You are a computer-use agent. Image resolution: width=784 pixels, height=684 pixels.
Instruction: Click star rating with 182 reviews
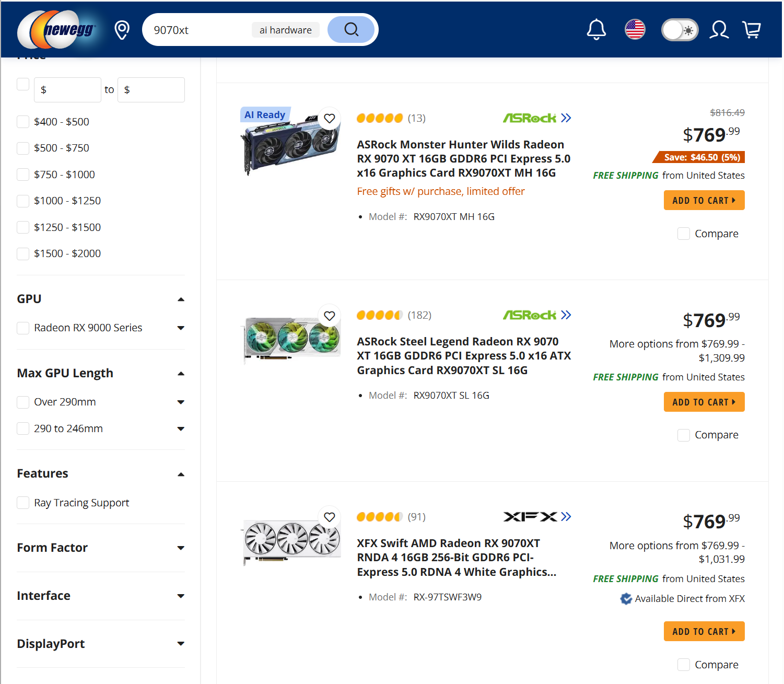[380, 315]
